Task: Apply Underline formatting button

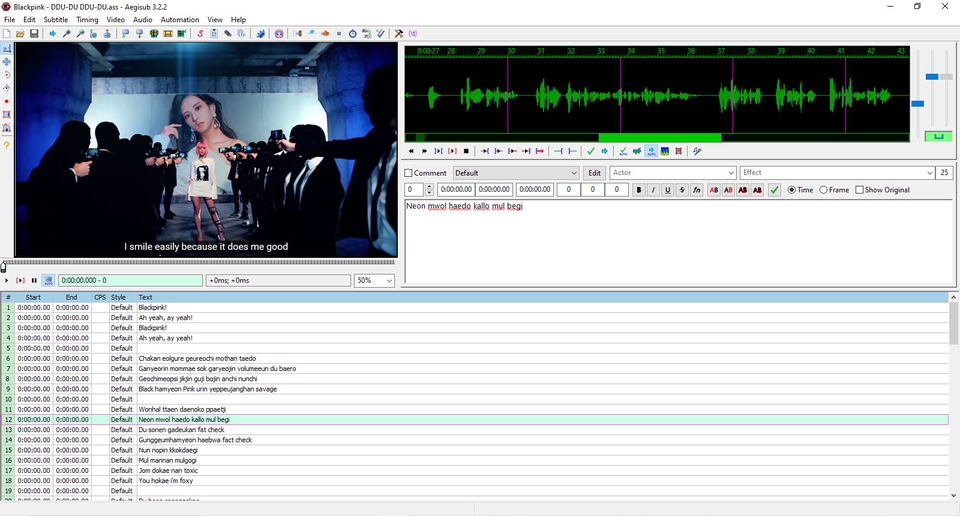Action: pos(667,190)
